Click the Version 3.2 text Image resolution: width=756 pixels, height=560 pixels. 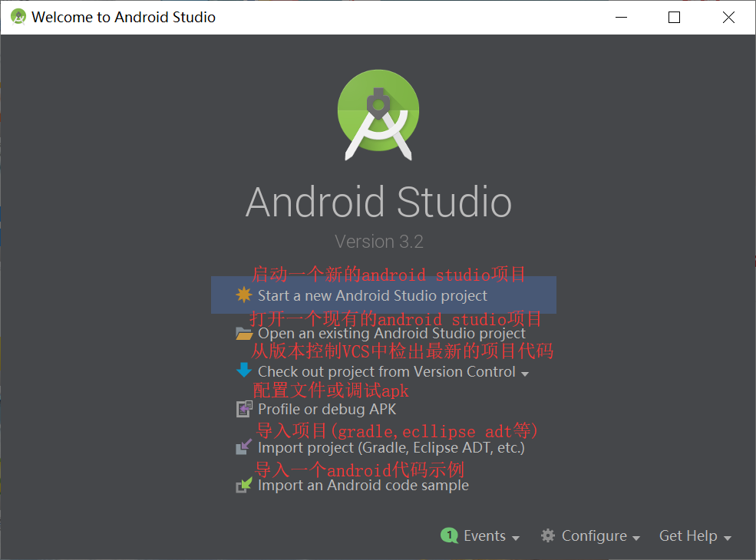(x=379, y=242)
